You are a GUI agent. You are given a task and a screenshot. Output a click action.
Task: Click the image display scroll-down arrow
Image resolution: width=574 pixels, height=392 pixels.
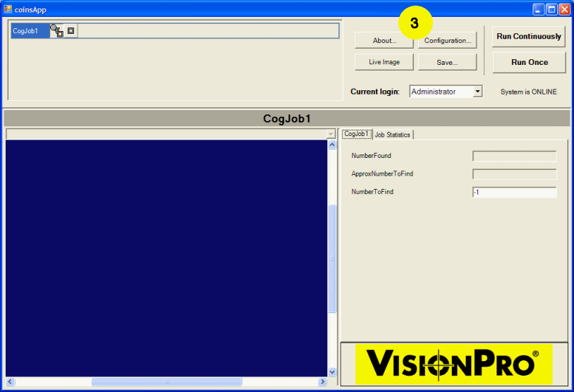pos(333,372)
